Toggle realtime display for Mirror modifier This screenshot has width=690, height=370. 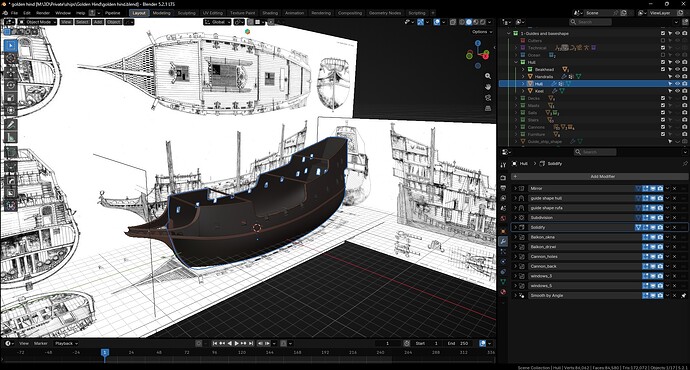653,188
